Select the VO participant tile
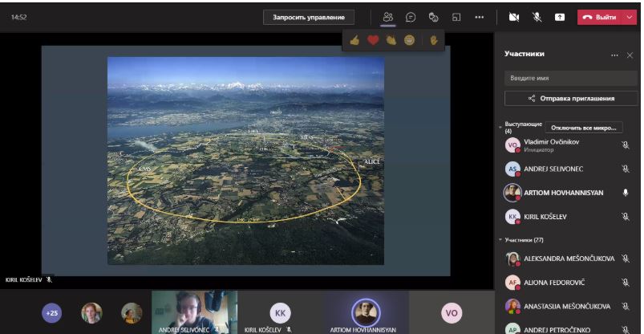 [452, 312]
